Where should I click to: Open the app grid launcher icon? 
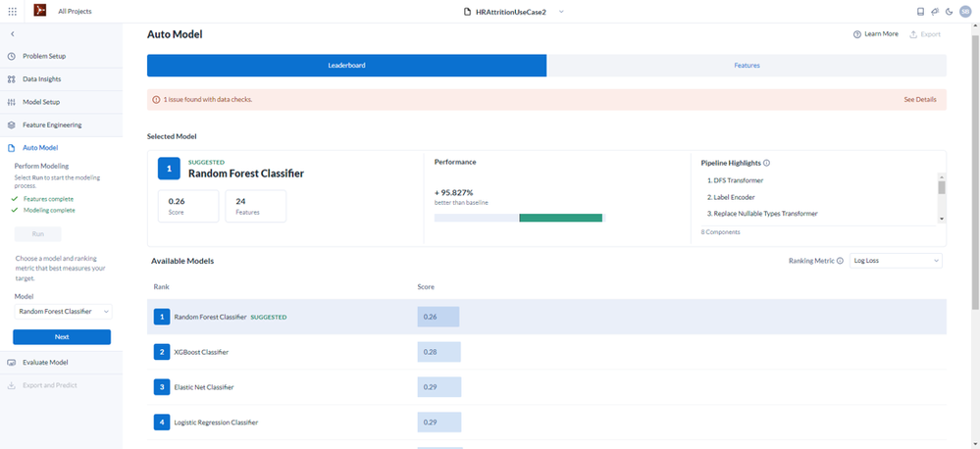click(x=13, y=11)
